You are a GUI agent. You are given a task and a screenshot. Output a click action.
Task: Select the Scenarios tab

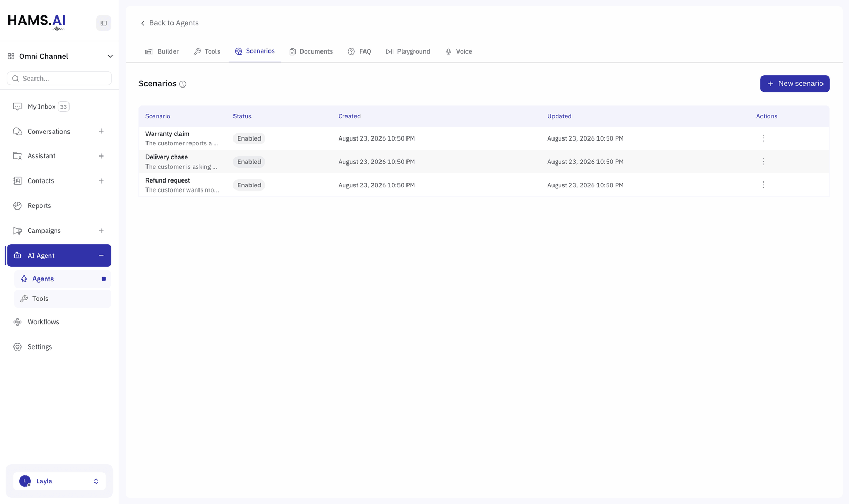[x=255, y=51]
